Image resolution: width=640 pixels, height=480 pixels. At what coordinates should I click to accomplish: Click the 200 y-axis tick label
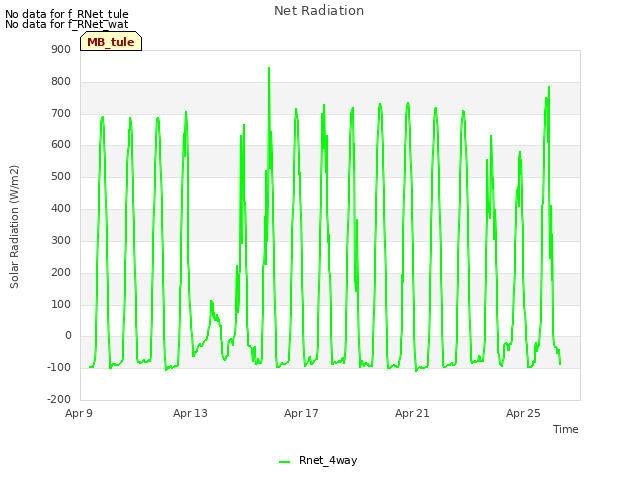(x=61, y=272)
